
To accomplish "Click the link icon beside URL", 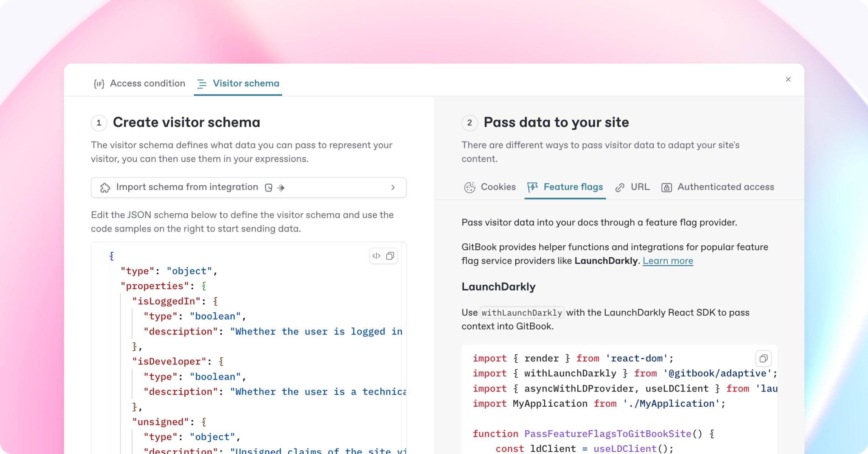I will pos(620,188).
